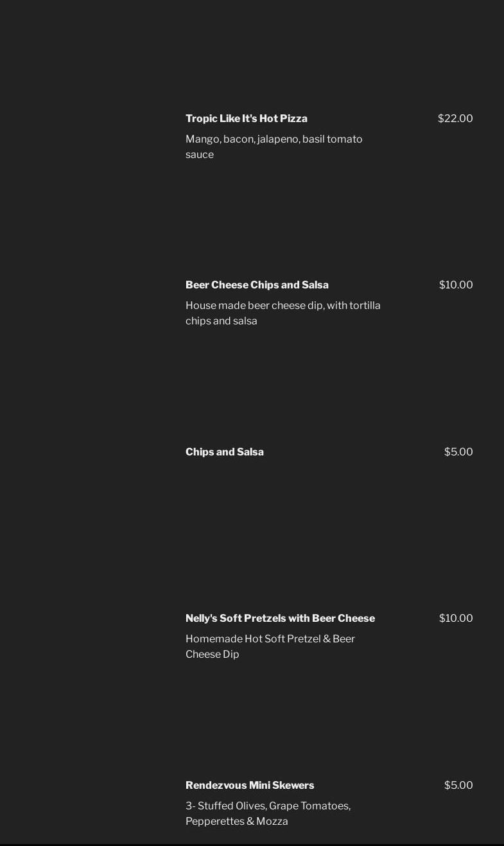The image size is (504, 846).
Task: Click the $10.00 price for Nelly's Soft Pretzels
Action: (455, 619)
